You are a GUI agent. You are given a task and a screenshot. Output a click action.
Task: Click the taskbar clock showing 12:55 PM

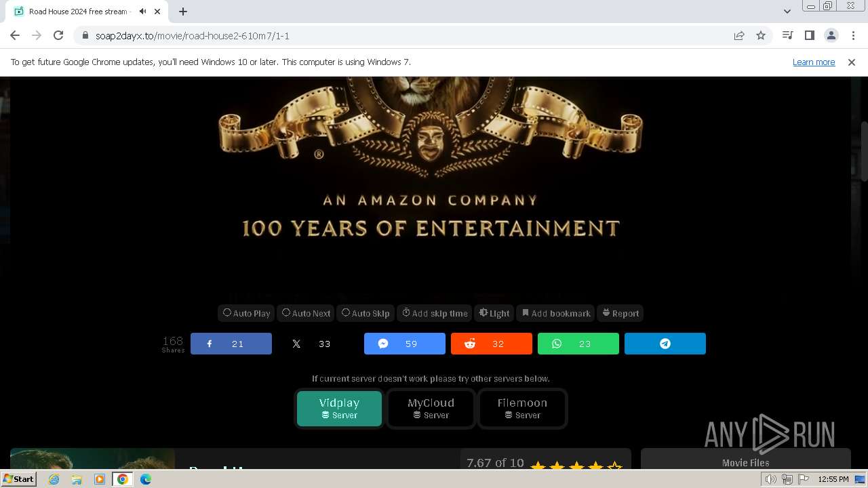click(833, 479)
